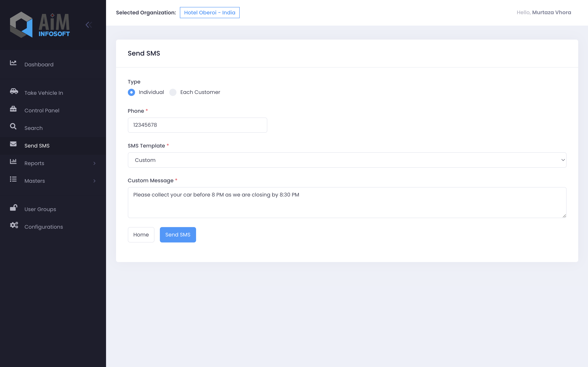Click the blue Send SMS button

pos(178,235)
